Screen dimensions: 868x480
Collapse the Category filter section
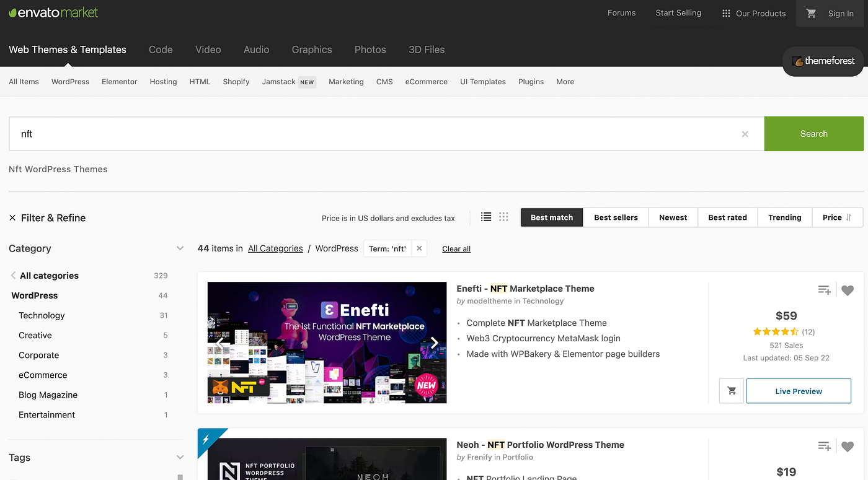click(x=180, y=248)
